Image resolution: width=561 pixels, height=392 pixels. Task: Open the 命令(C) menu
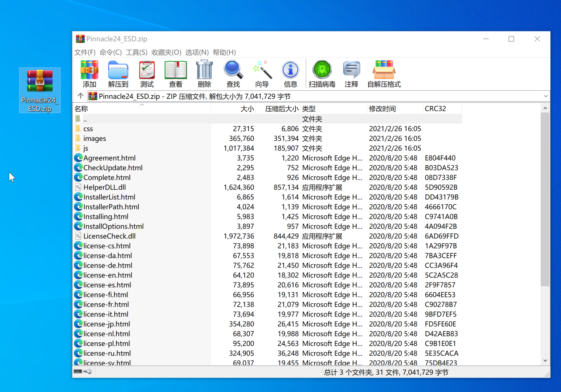(111, 52)
